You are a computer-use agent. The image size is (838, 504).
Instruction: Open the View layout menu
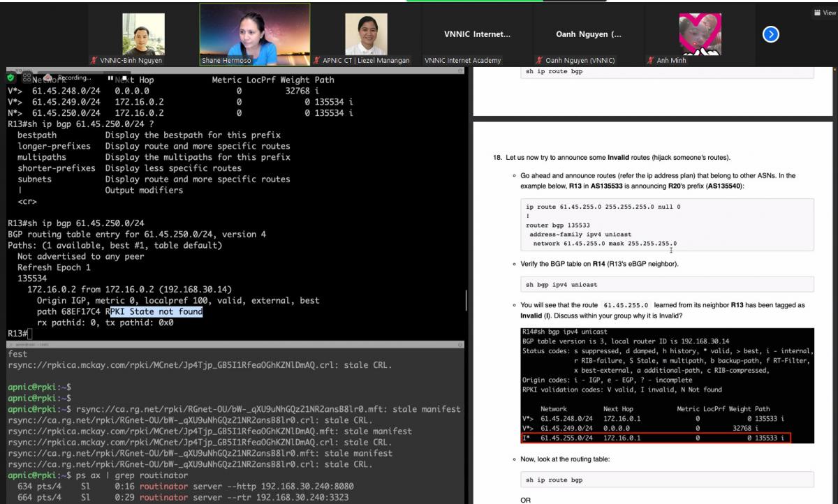pyautogui.click(x=824, y=13)
